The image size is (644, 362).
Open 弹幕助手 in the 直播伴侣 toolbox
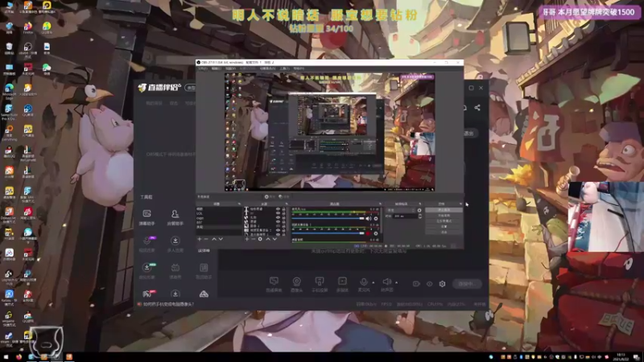[147, 217]
